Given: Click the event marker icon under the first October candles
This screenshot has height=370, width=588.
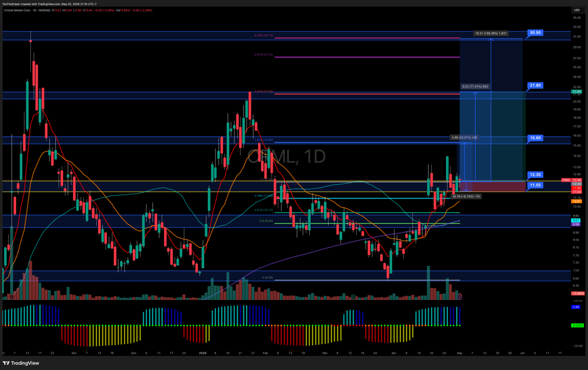Looking at the screenshot, I should point(11,296).
